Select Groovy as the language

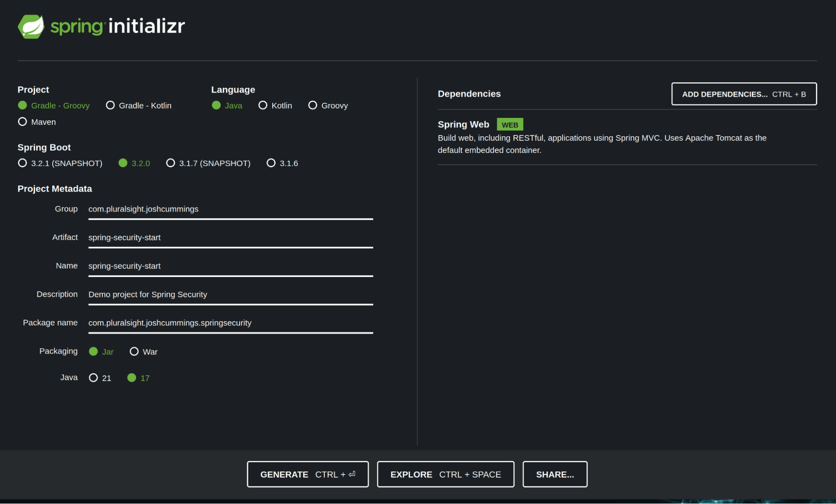point(328,106)
